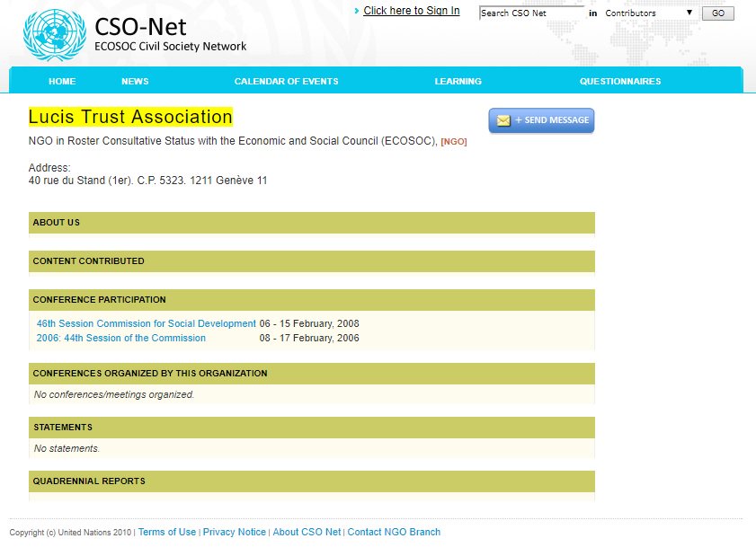Click the CSO-Net site title
756x556 pixels.
(x=140, y=27)
